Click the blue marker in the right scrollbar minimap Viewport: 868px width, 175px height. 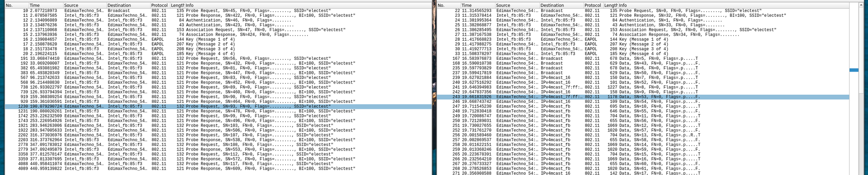854,70
